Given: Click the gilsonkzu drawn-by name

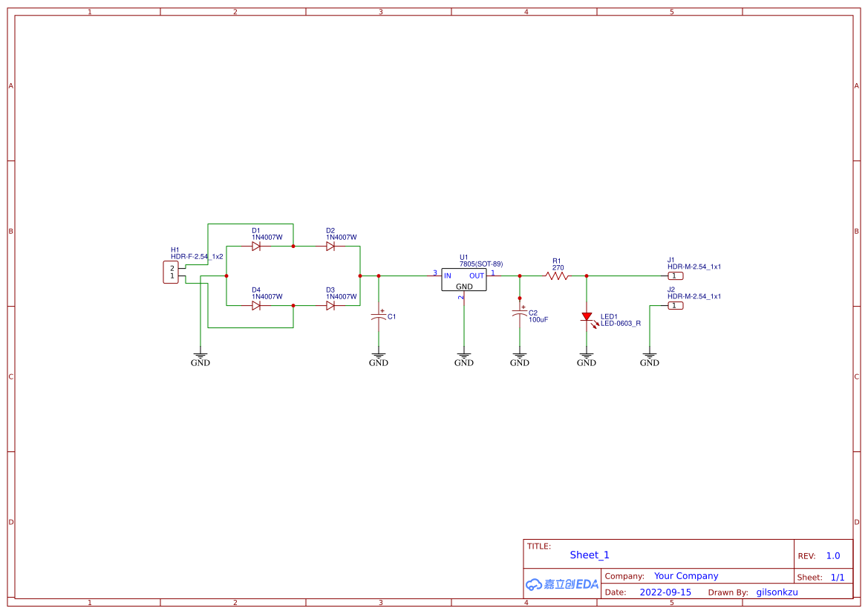Looking at the screenshot, I should pyautogui.click(x=777, y=592).
